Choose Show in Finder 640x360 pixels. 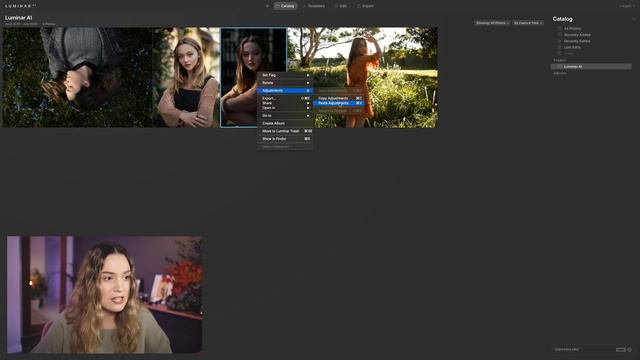pos(285,139)
